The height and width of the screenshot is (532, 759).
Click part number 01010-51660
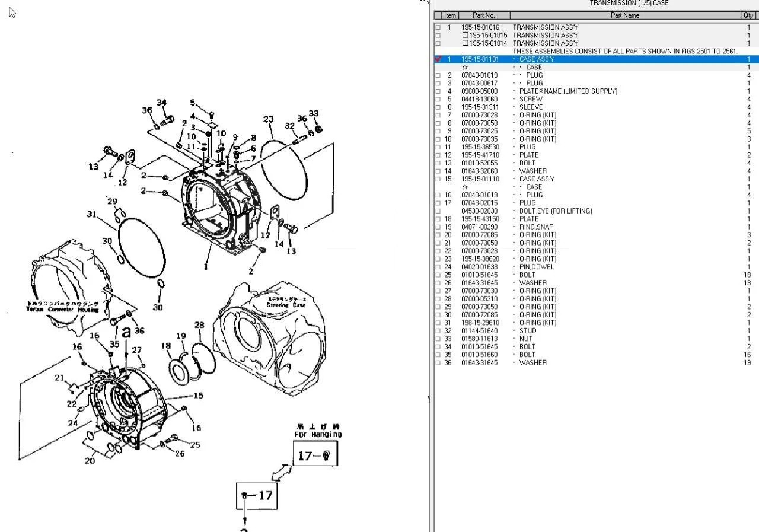point(480,355)
